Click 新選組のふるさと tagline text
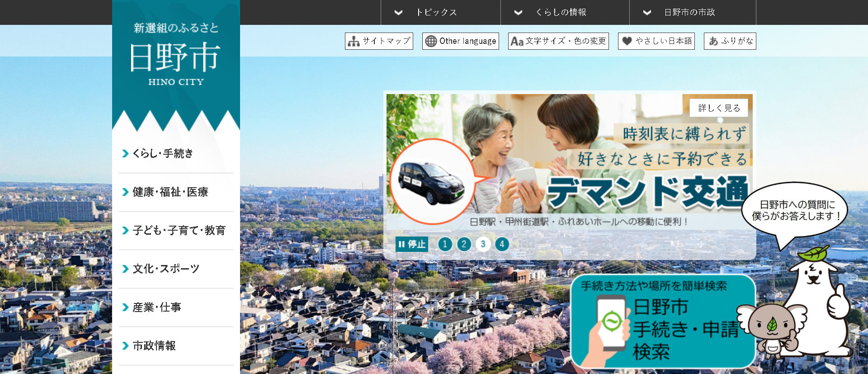Viewport: 868px width, 374px height. point(176,28)
